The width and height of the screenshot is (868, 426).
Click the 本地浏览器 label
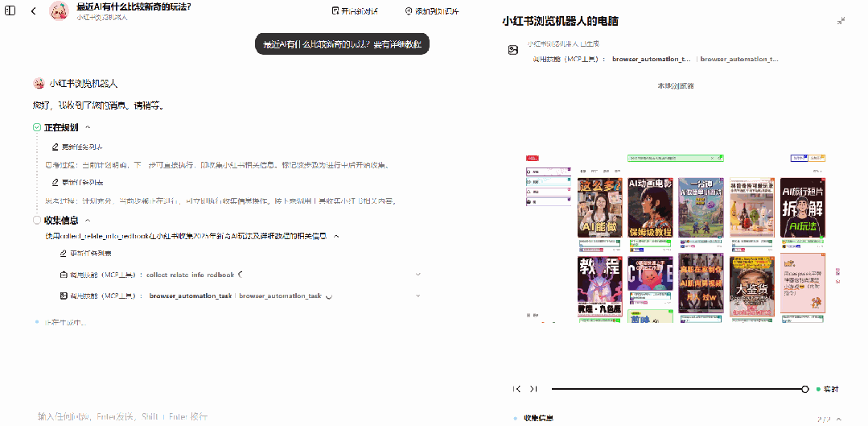(676, 86)
